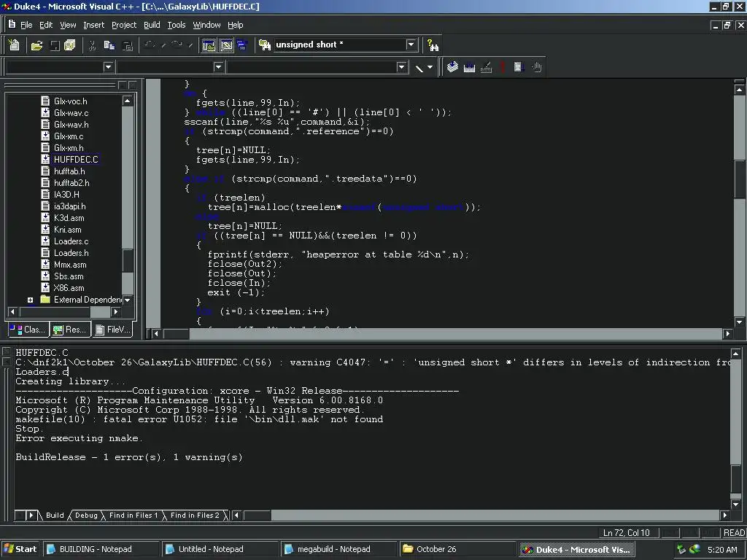747x560 pixels.
Task: Open October 26 folder taskbar button
Action: click(457, 549)
